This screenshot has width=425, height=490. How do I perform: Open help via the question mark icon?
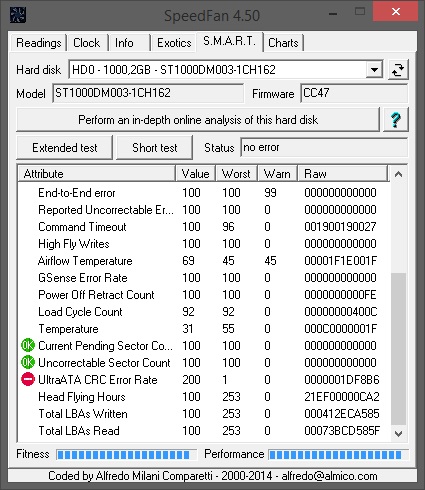click(x=396, y=120)
